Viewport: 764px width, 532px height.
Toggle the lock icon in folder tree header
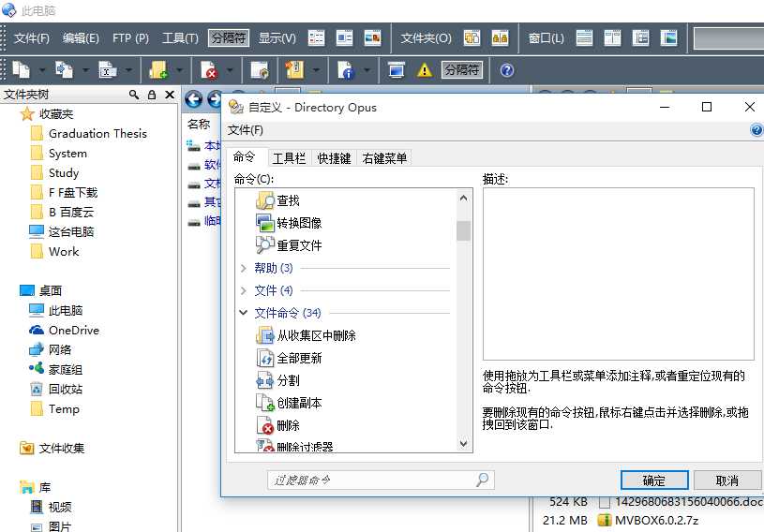(152, 95)
